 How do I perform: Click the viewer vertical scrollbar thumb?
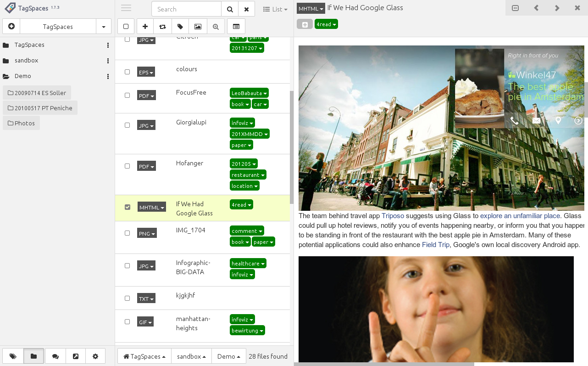tap(586, 100)
